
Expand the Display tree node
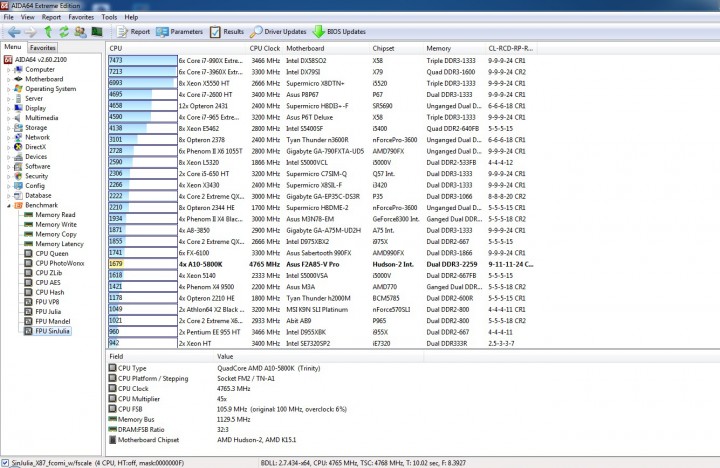[x=8, y=108]
